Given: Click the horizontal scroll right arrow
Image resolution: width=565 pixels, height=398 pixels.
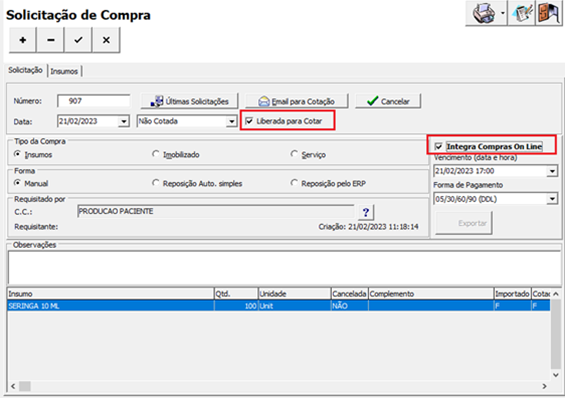Looking at the screenshot, I should click(544, 386).
